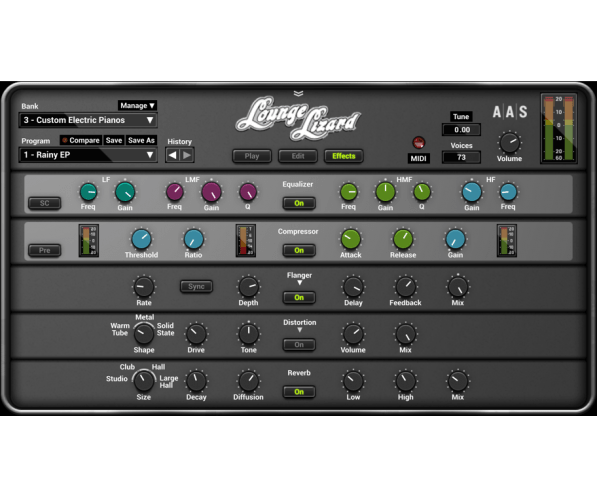Click the Flanger Rate knob

144,287
